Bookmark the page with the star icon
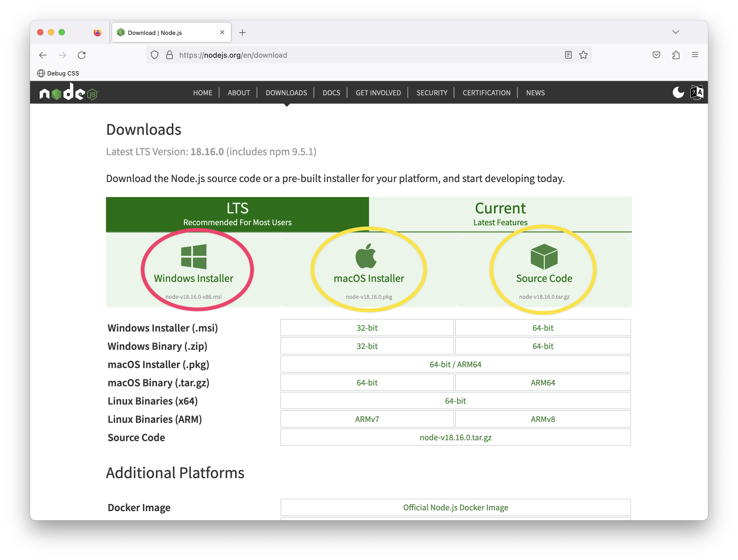 [x=583, y=55]
